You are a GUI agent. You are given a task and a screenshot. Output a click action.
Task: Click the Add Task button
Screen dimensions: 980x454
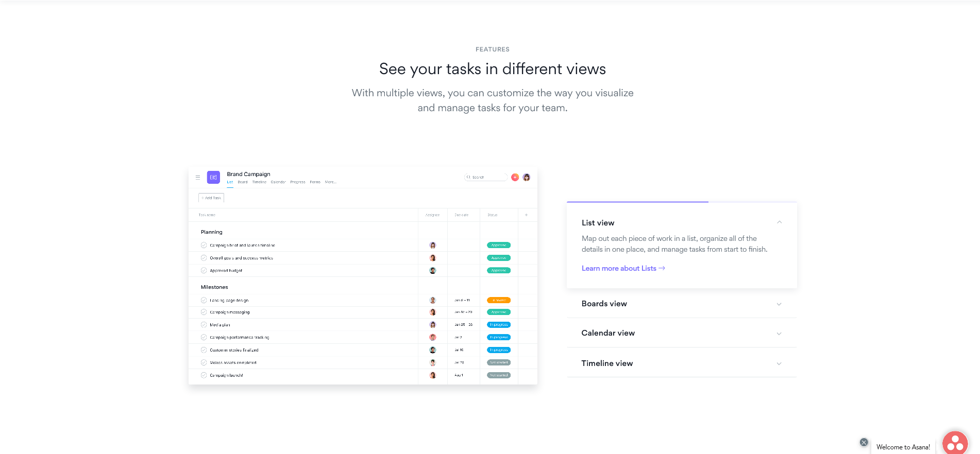211,198
